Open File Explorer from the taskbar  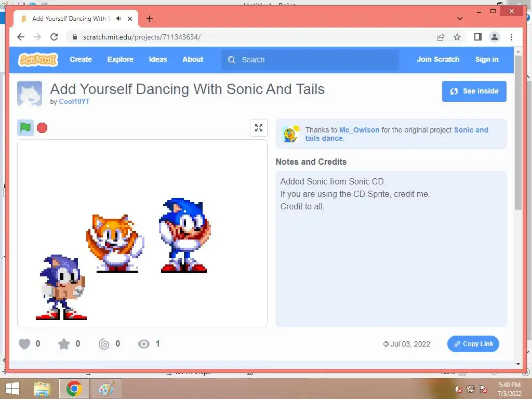click(x=42, y=389)
